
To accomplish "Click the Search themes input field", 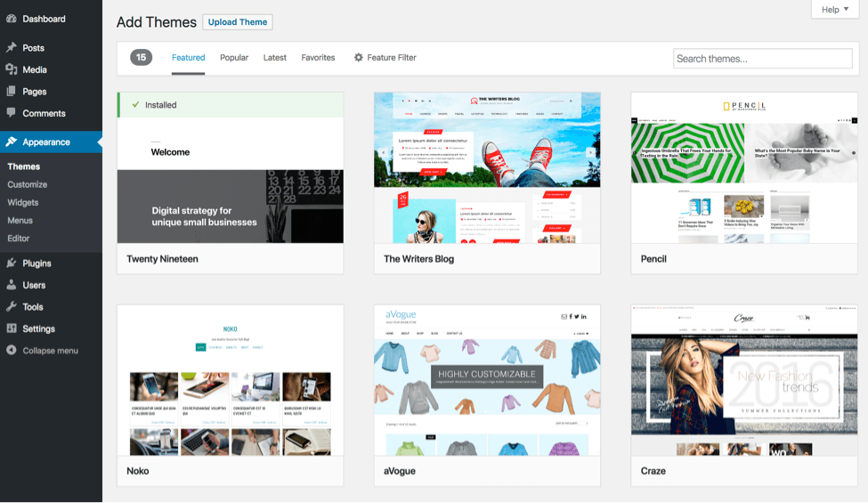I will point(762,59).
